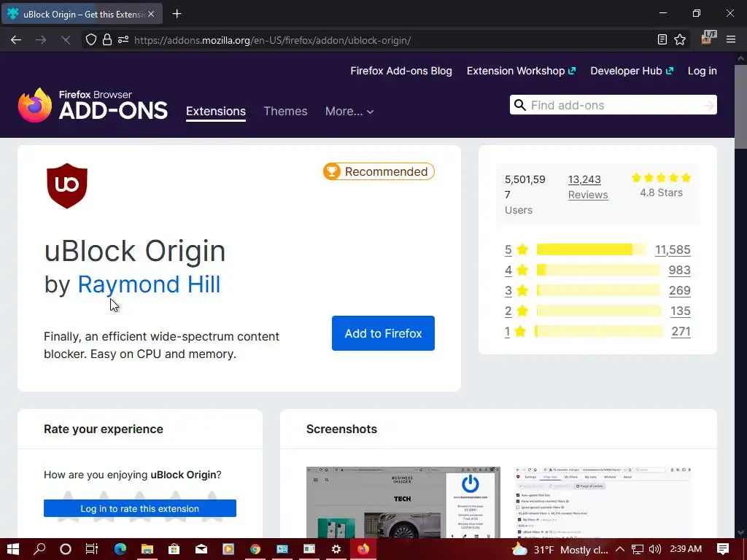Click the Firefox taskbar icon
This screenshot has height=560, width=747.
(363, 549)
